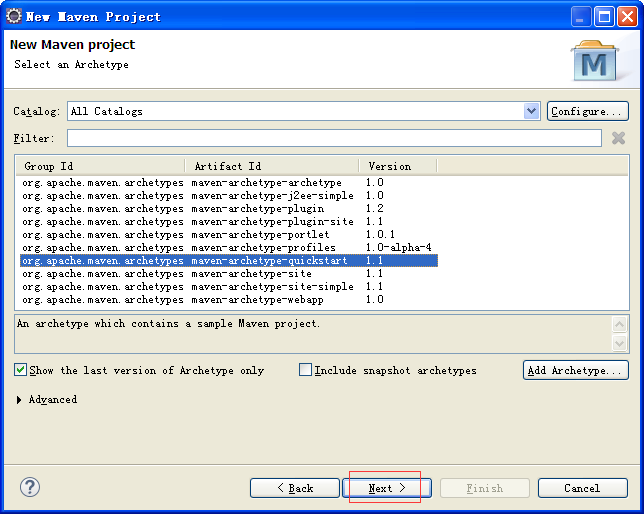The image size is (644, 514).
Task: Click the Add Archetype... button
Action: (x=575, y=370)
